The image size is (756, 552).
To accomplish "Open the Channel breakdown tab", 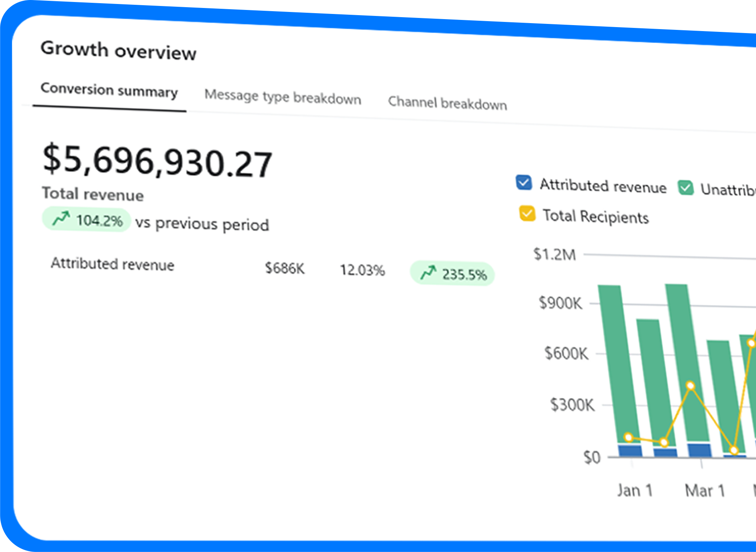I will tap(447, 103).
